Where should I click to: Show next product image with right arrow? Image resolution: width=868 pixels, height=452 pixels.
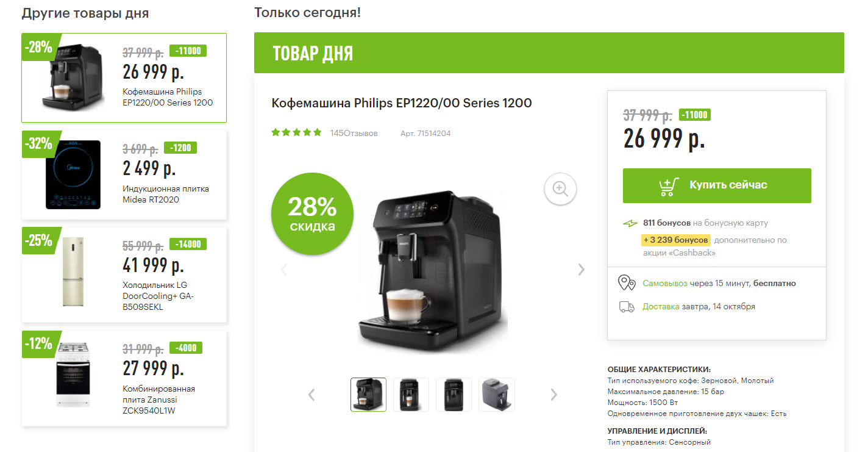tap(582, 269)
